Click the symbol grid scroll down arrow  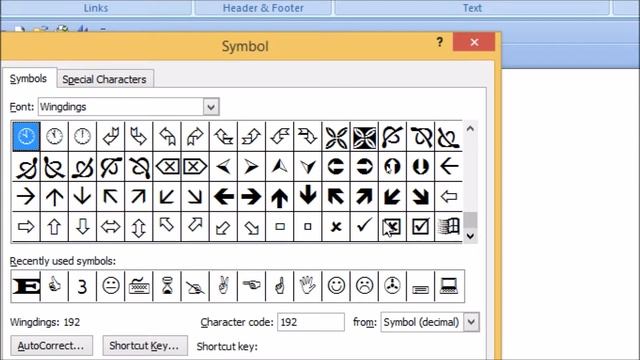470,236
